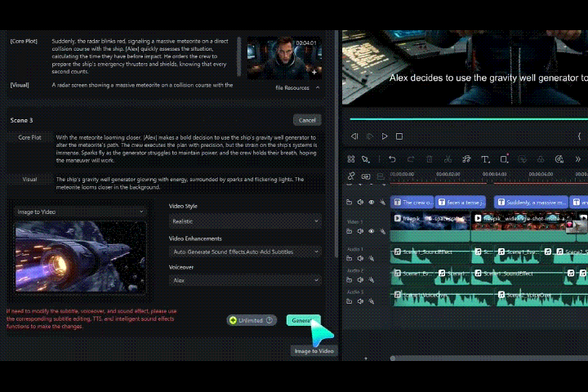The image size is (588, 392).
Task: Toggle the clip link chain icon
Action: coord(351,176)
